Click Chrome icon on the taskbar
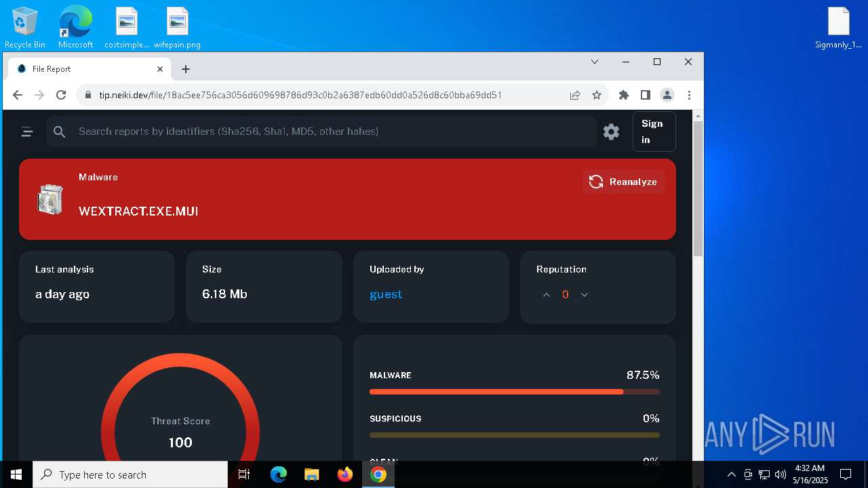The image size is (868, 488). (x=378, y=474)
